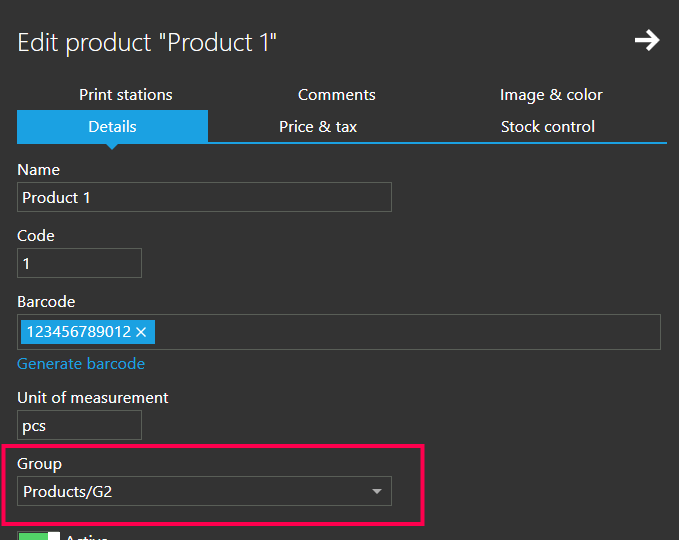Go to the Image & color tab
This screenshot has width=679, height=540.
551,95
